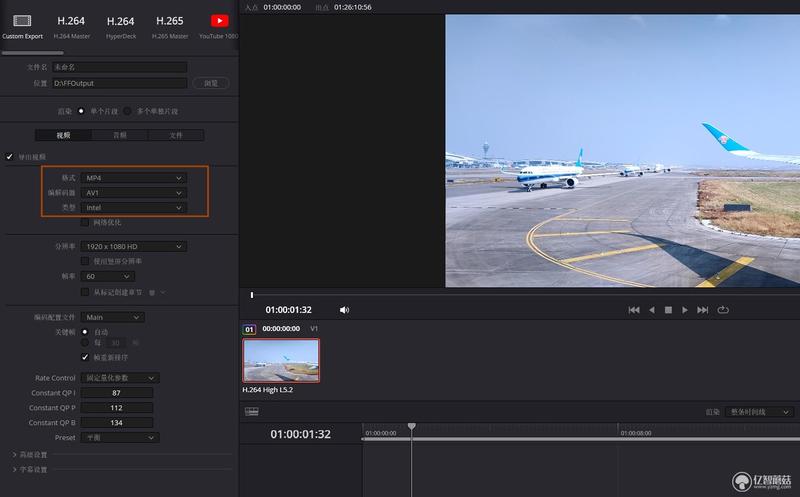Click the D:\FFOutput location field
Image resolution: width=800 pixels, height=497 pixels.
tap(120, 83)
